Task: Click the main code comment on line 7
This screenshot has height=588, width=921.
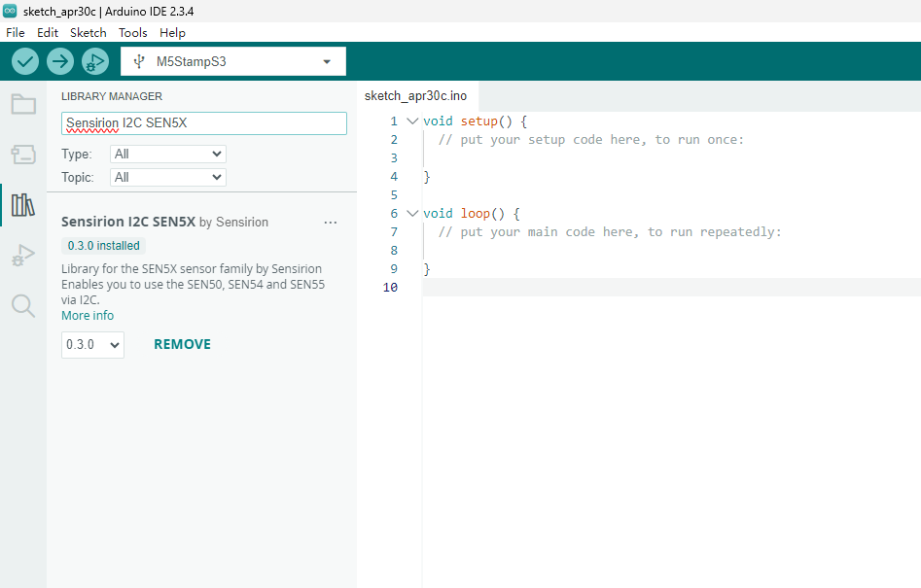Action: coord(610,231)
